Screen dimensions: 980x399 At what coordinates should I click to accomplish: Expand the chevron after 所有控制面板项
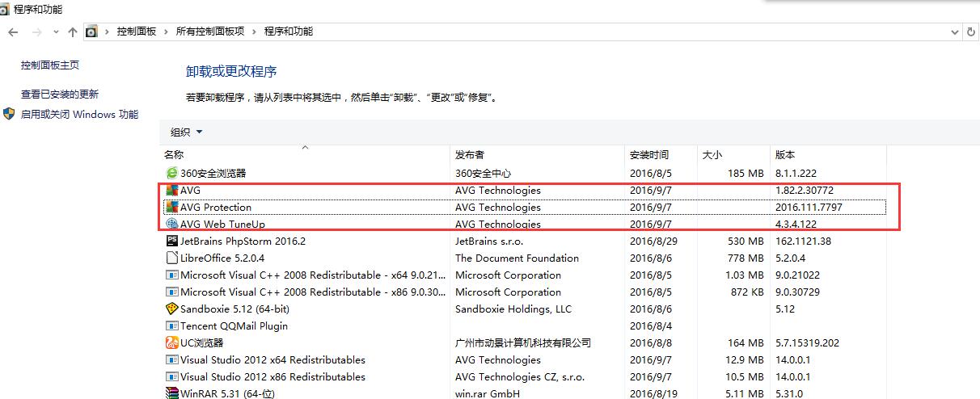[254, 31]
